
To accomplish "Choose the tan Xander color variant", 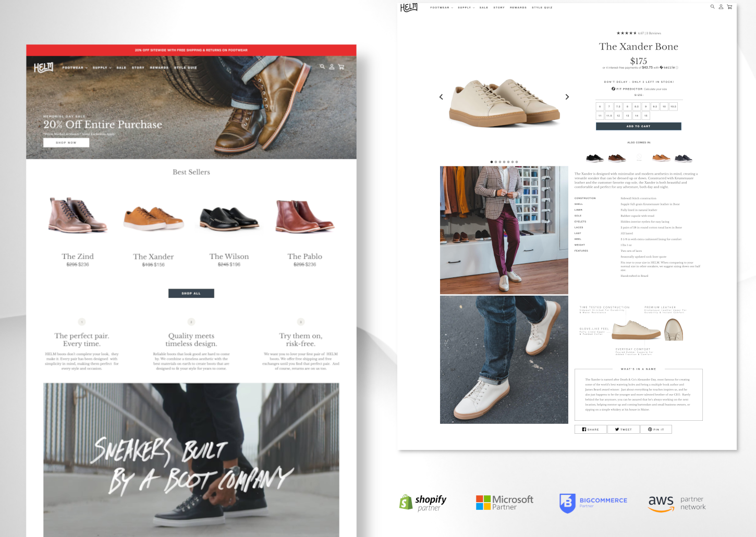I will 661,158.
